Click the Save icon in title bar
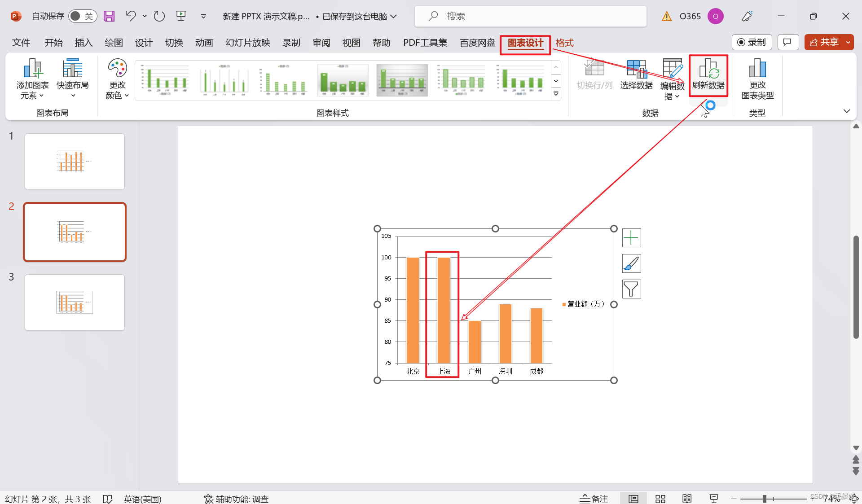This screenshot has width=862, height=504. pyautogui.click(x=109, y=16)
